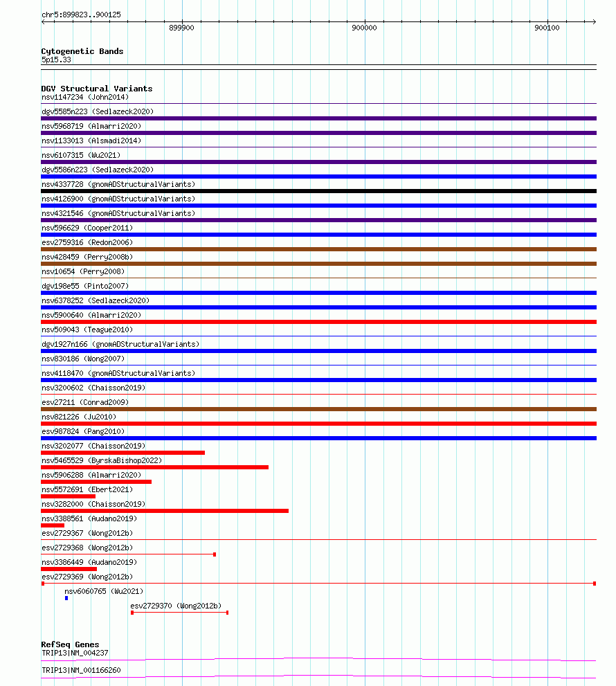The image size is (616, 686).
Task: Click red bar under nsv3386449 (Audano2019)
Action: (69, 569)
